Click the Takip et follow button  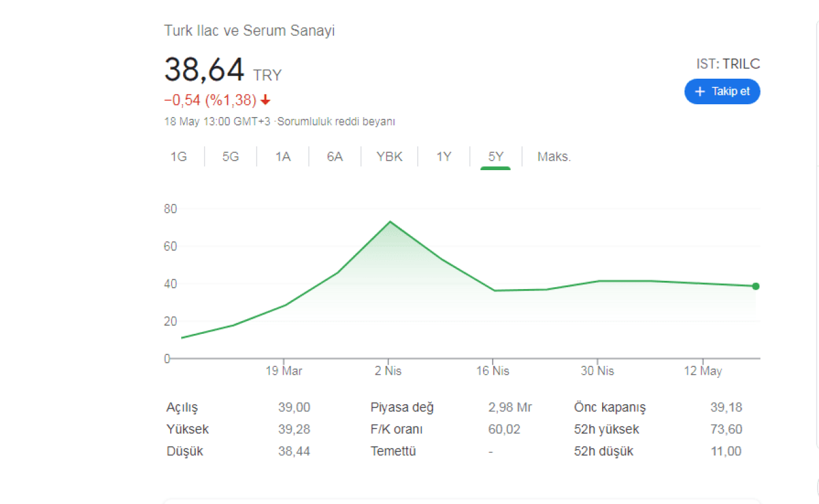722,91
